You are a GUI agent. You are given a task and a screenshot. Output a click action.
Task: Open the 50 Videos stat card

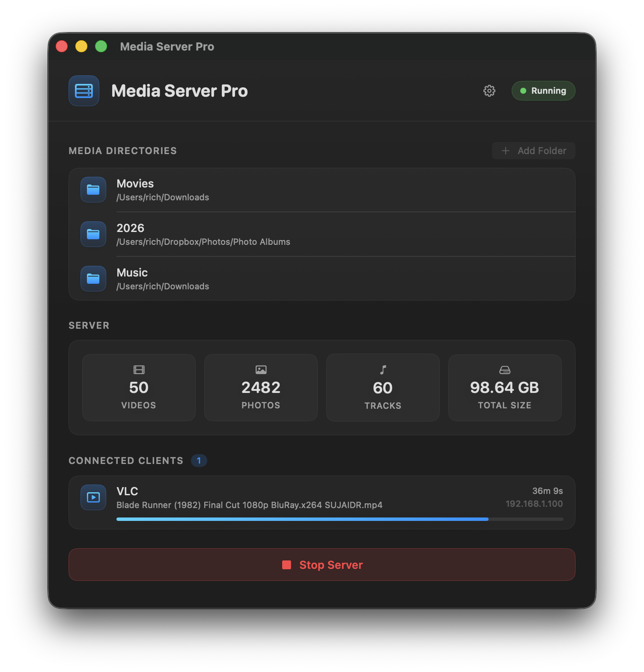click(x=139, y=387)
